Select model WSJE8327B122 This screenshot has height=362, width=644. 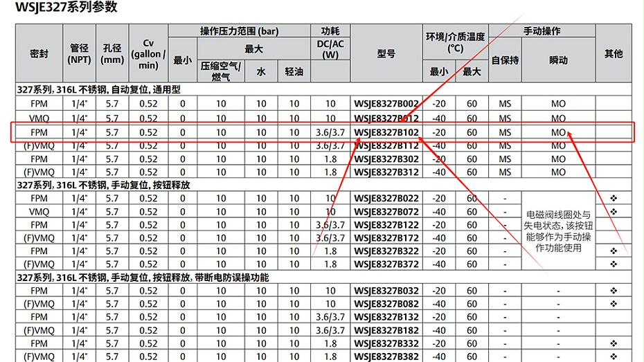[x=386, y=226]
